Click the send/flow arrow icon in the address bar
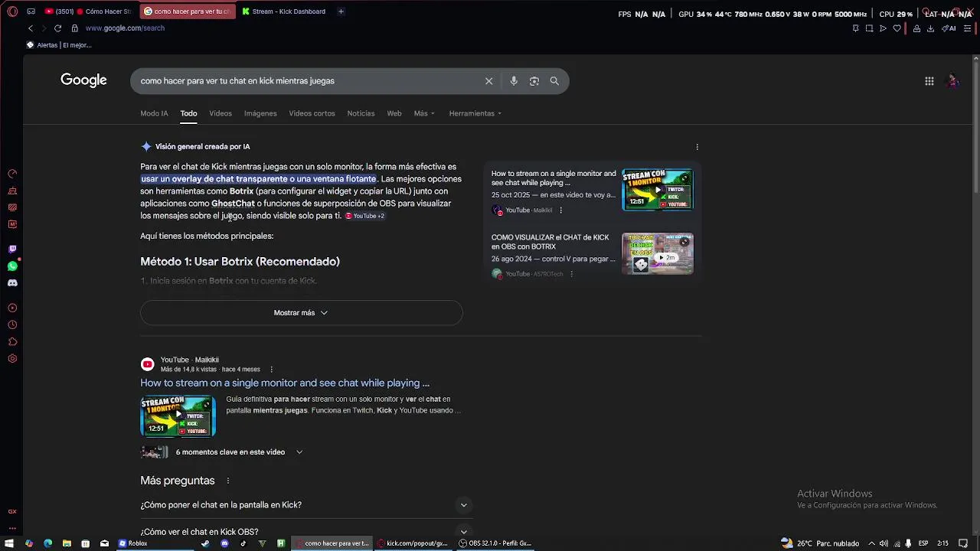This screenshot has width=980, height=551. (883, 28)
